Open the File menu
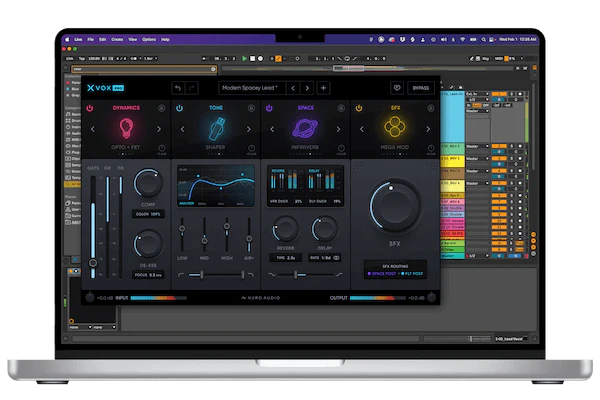Screen dimensions: 600x400 coord(91,39)
